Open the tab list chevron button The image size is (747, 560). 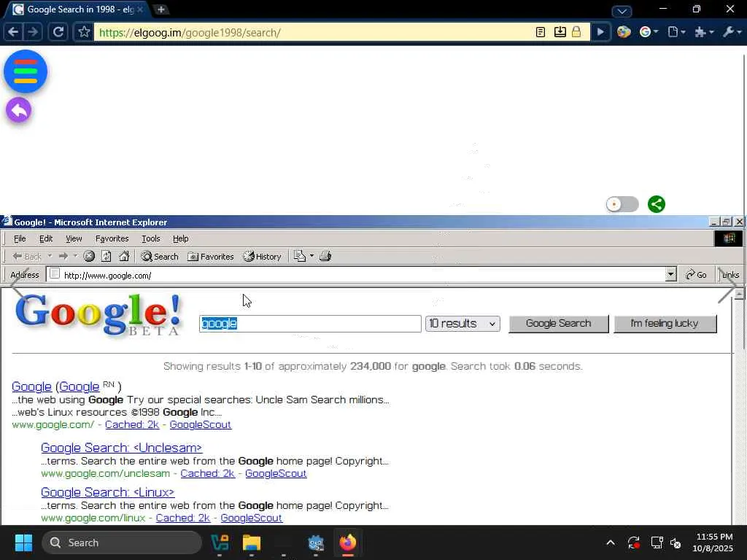[622, 11]
